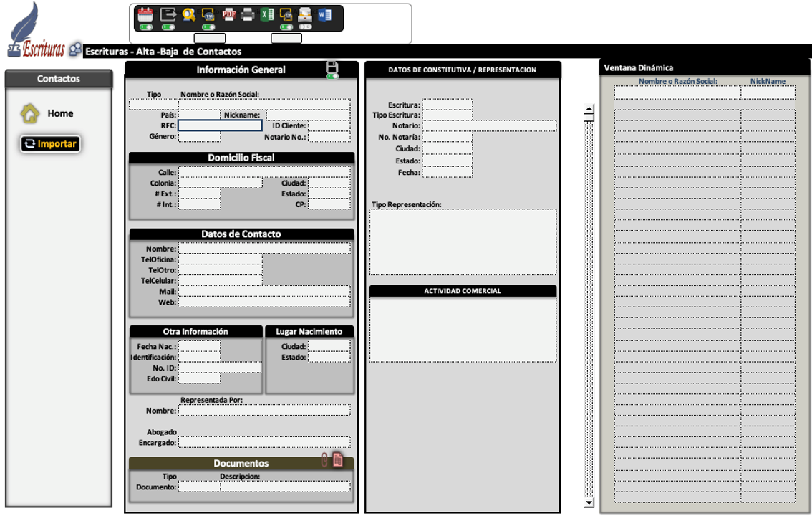812x516 pixels.
Task: Toggle the switch under the calendar icon
Action: 145,27
